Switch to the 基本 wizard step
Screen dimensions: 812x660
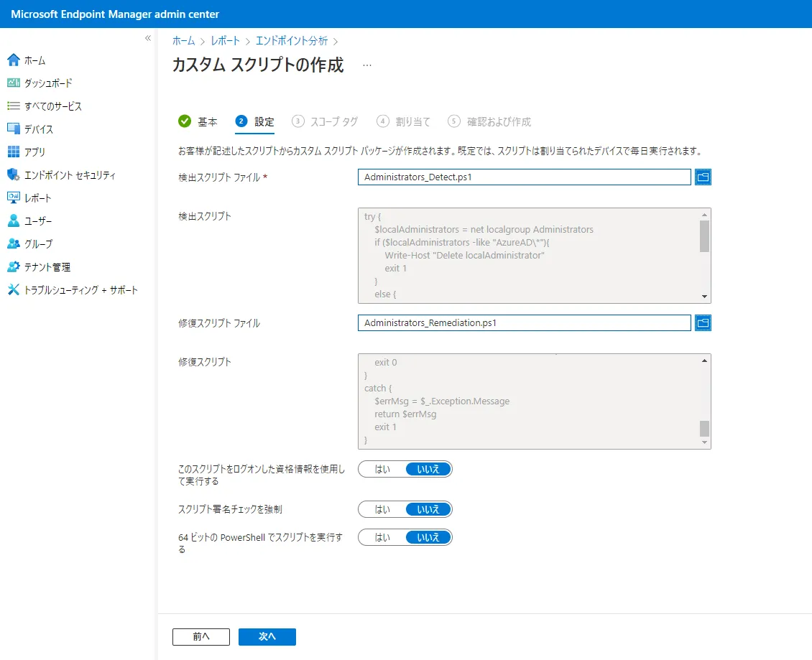pos(198,121)
